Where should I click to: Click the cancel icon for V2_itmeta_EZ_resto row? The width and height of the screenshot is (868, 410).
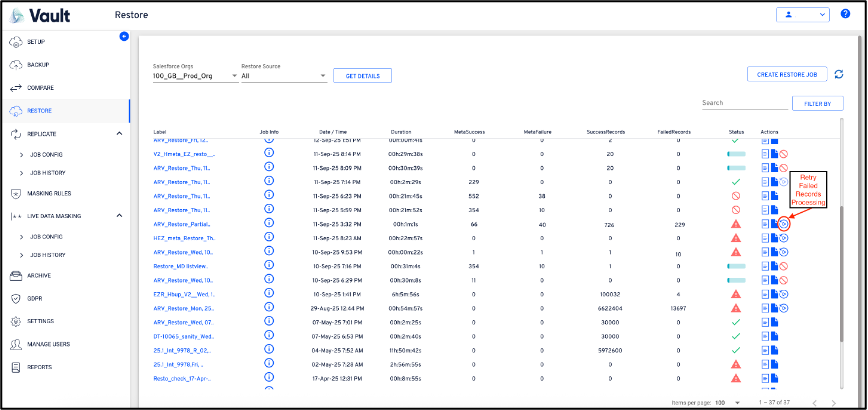pyautogui.click(x=785, y=154)
